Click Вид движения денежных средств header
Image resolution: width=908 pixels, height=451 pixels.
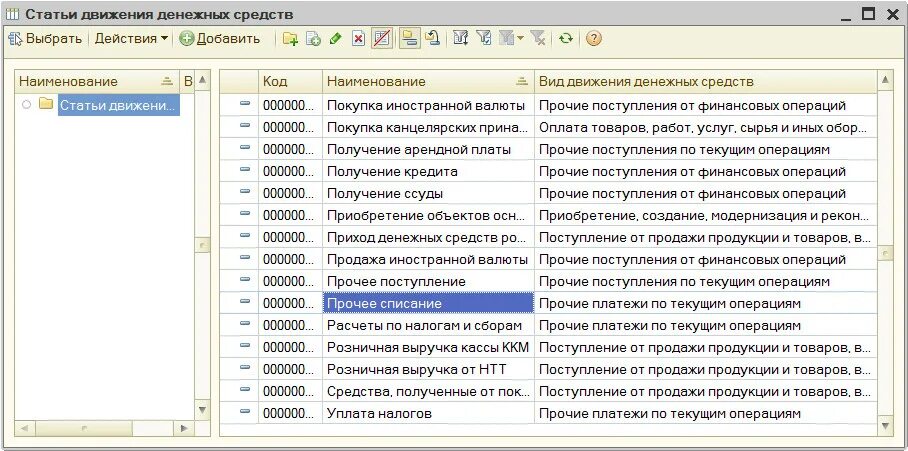705,82
